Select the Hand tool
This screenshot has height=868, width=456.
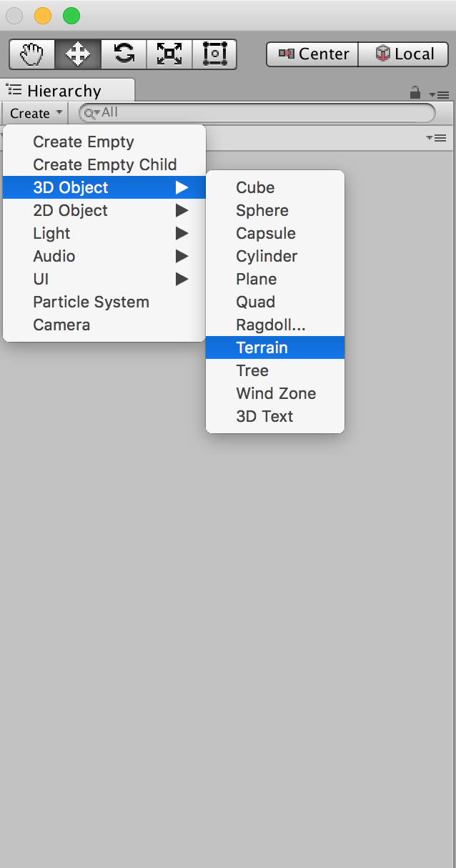32,54
